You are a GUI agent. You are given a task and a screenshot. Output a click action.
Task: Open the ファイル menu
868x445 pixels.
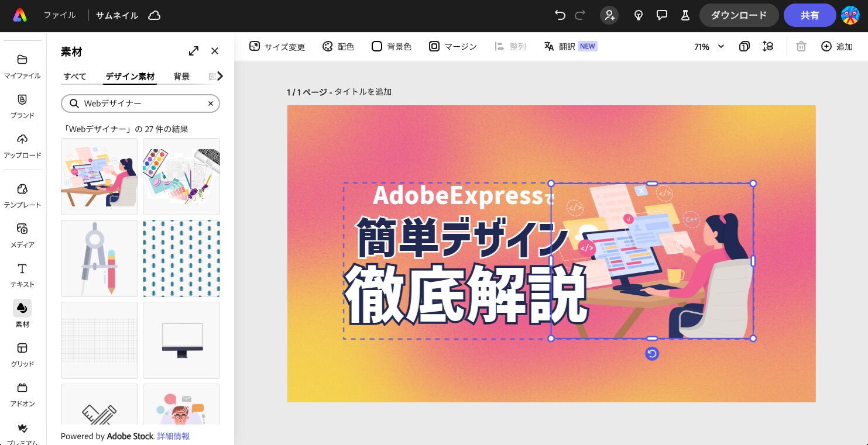coord(59,15)
